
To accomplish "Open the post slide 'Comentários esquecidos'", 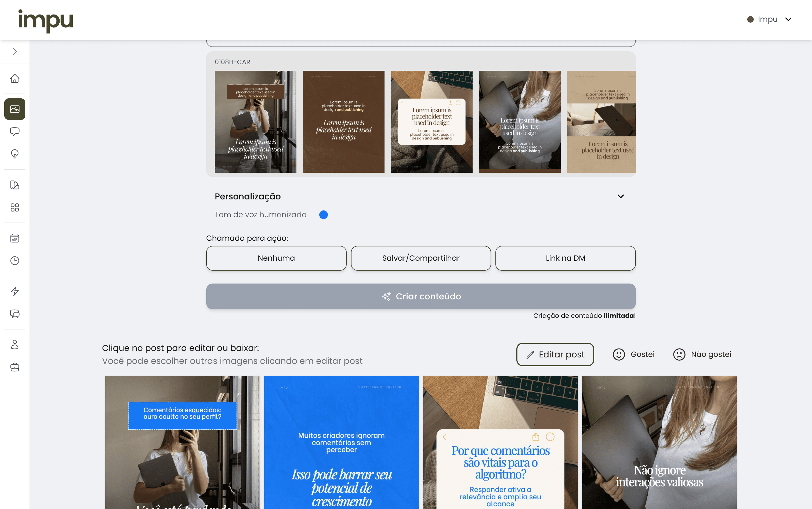I will [x=182, y=442].
